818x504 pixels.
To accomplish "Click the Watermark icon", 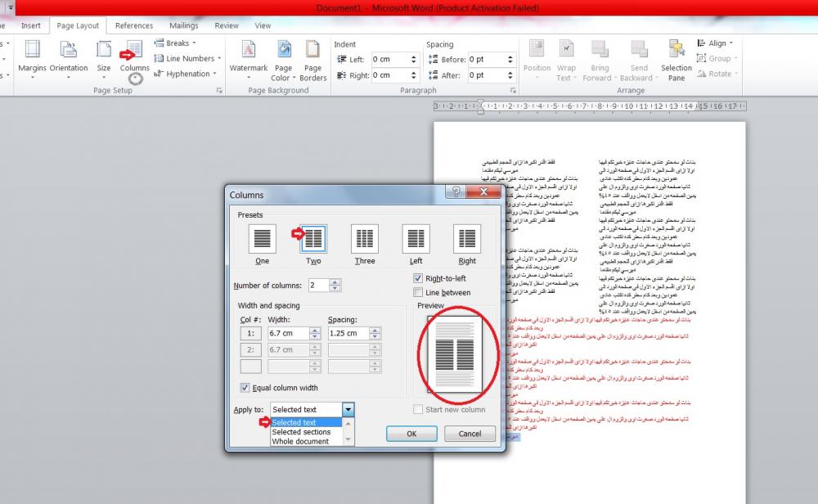I will click(249, 57).
